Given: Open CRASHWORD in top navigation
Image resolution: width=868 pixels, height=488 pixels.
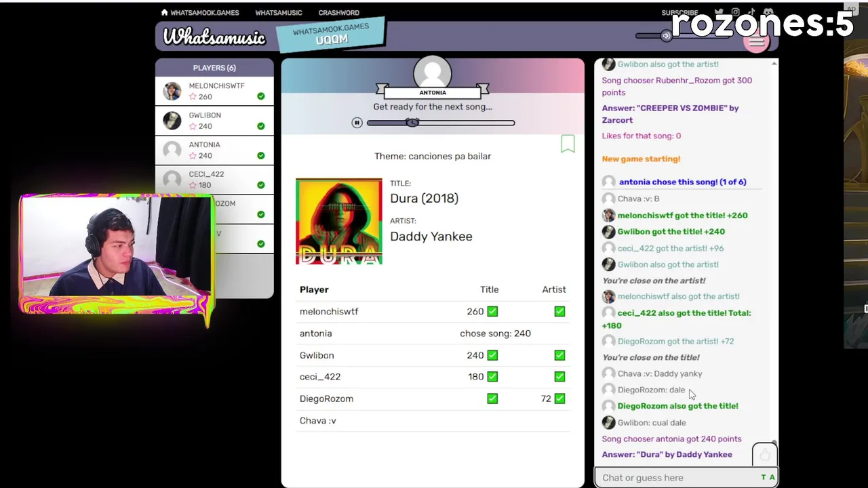Looking at the screenshot, I should click(338, 12).
